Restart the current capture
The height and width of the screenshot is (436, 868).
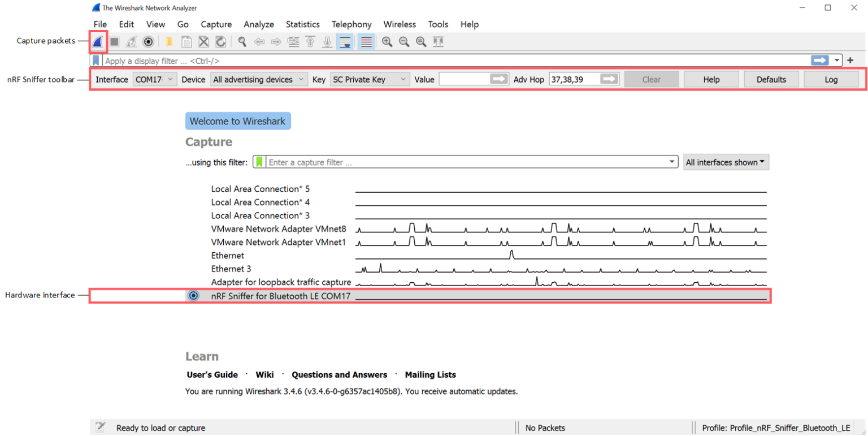point(131,41)
